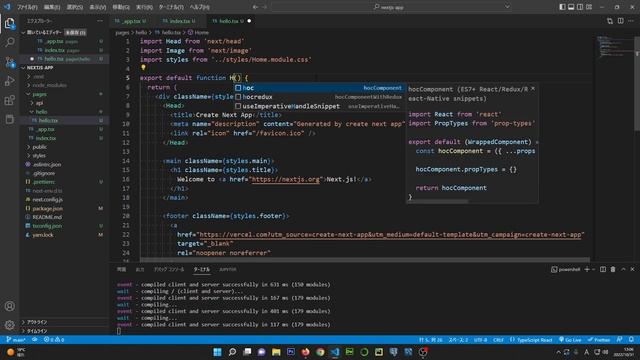The height and width of the screenshot is (360, 640).
Task: Go back with navigation arrow in title bar
Action: pyautogui.click(x=255, y=7)
